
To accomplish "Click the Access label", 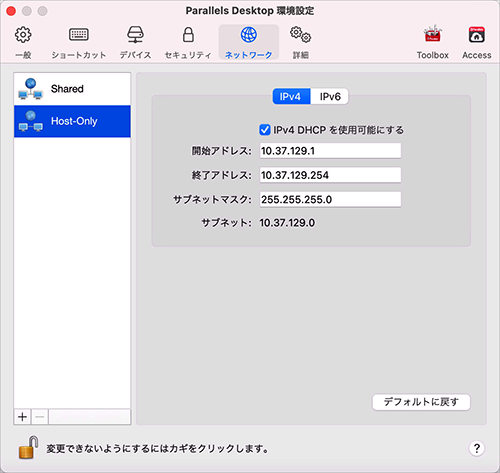I will point(477,55).
